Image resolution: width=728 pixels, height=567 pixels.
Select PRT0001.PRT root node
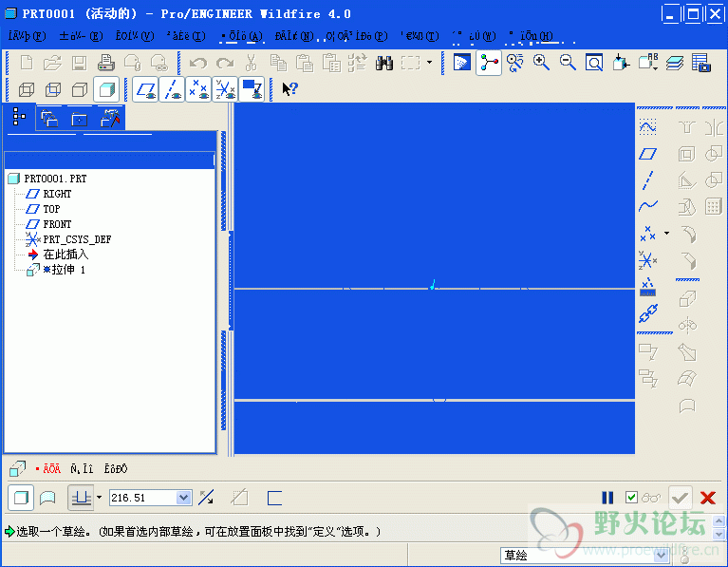[55, 179]
